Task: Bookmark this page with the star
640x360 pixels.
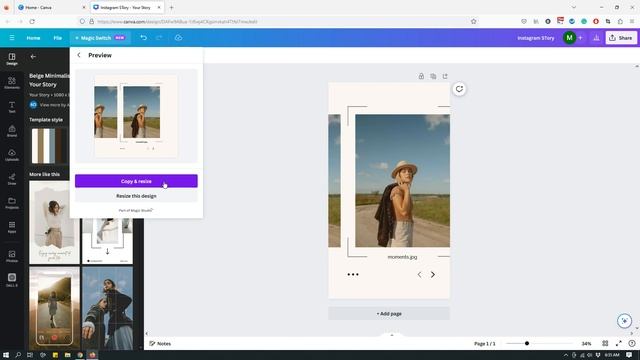Action: tap(473, 21)
